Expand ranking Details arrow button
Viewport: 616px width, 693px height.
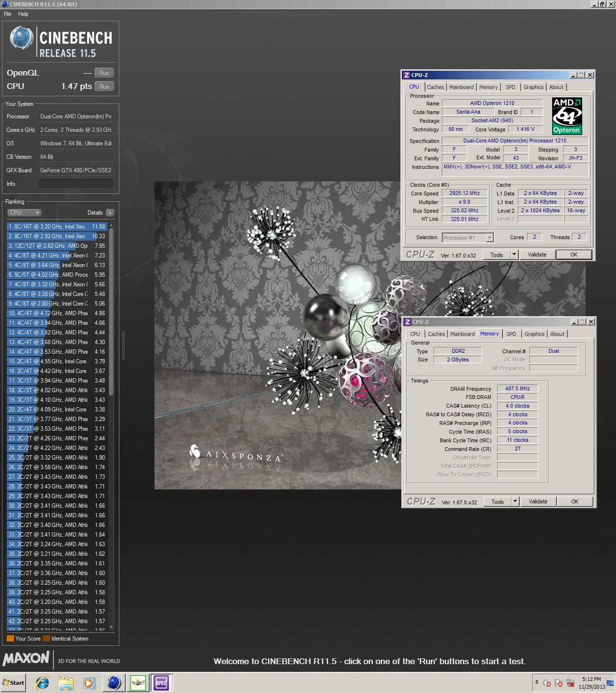coord(110,213)
